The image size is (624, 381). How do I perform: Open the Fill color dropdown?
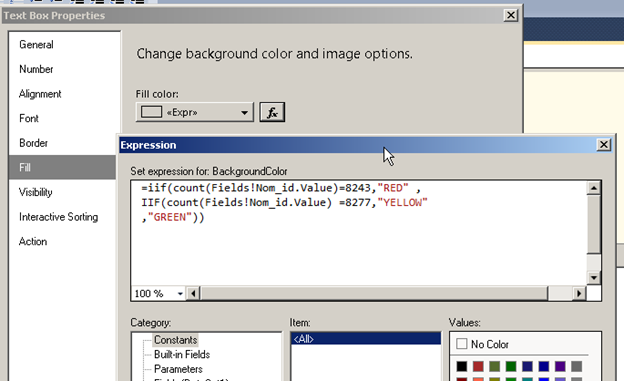point(195,112)
